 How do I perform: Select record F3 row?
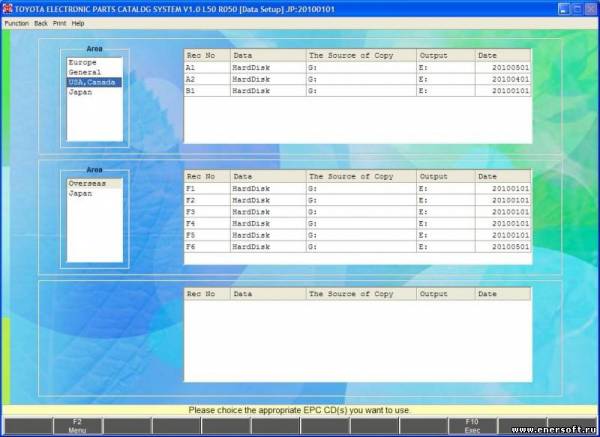358,212
